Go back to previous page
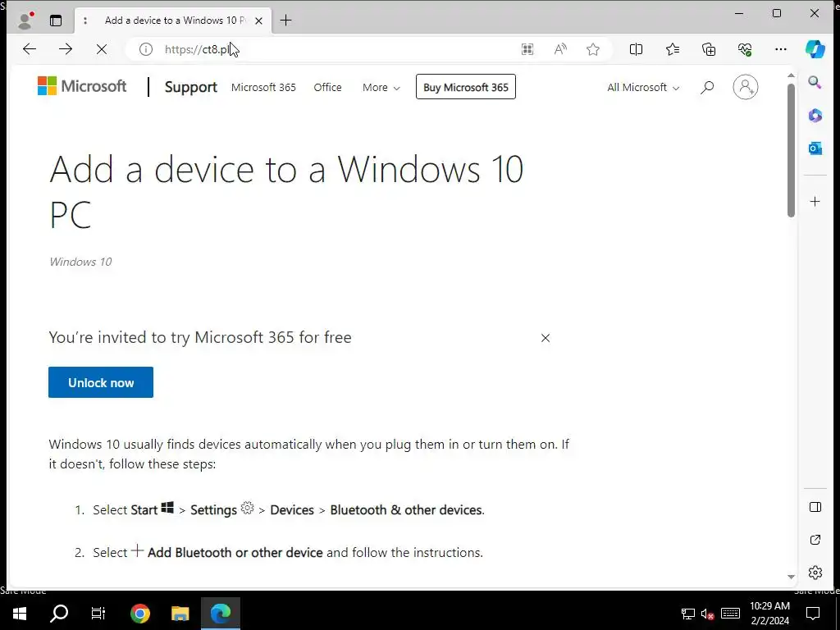840x630 pixels. tap(30, 49)
